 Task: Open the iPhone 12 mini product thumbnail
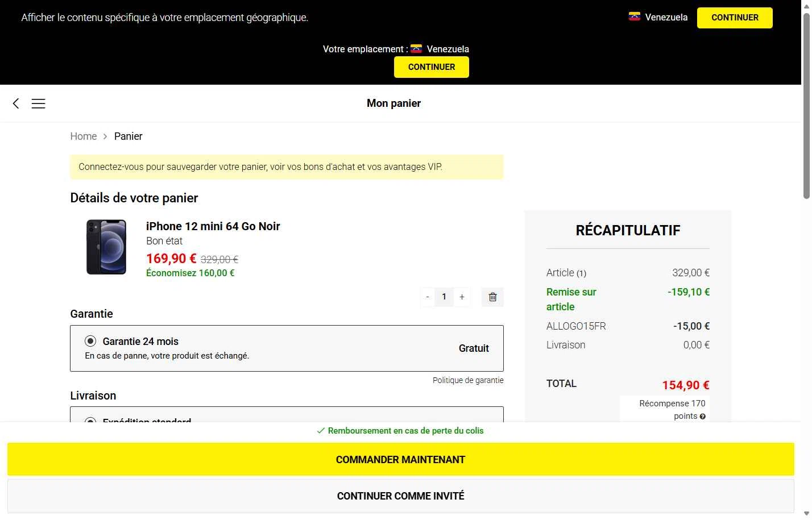(x=106, y=247)
